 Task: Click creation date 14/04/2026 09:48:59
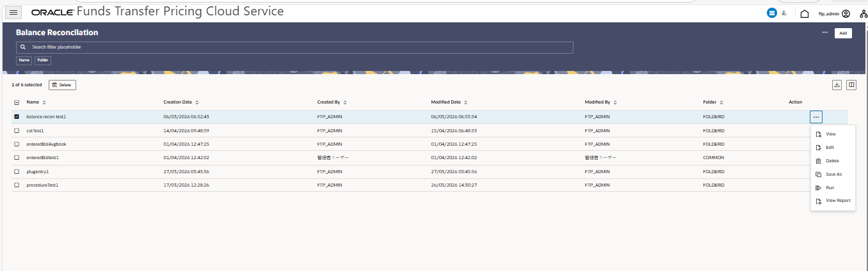[186, 130]
